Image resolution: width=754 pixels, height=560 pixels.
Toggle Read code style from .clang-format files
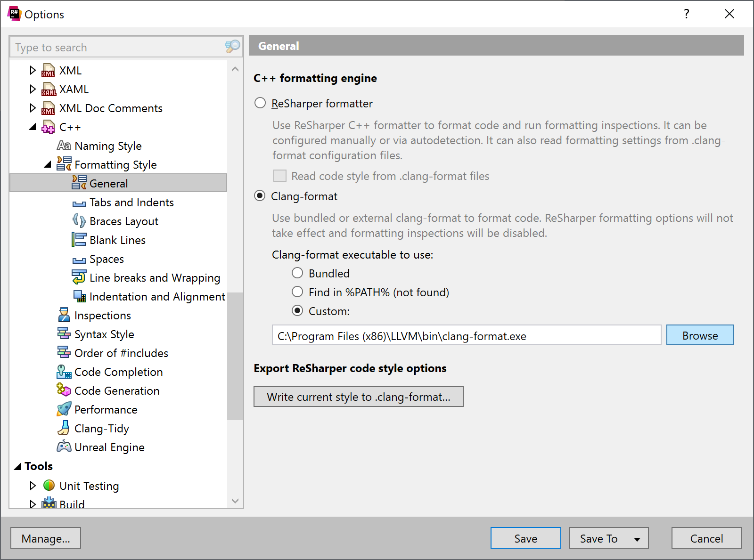280,176
